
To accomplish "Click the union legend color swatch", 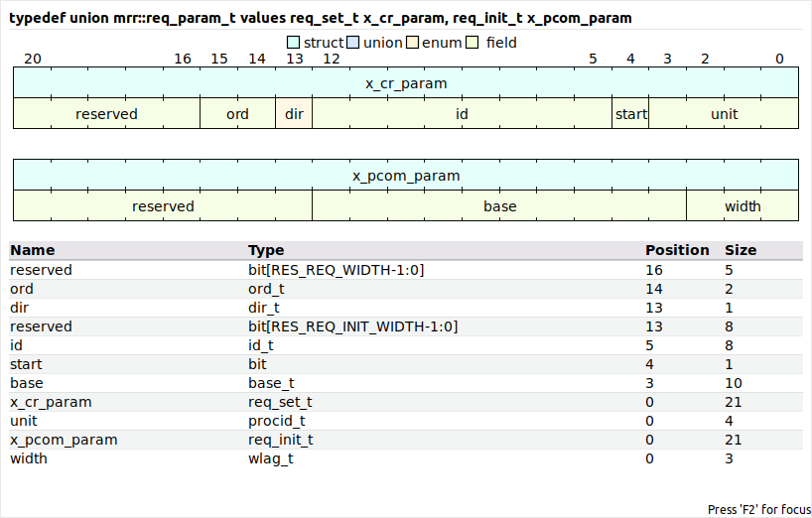I will [x=354, y=43].
